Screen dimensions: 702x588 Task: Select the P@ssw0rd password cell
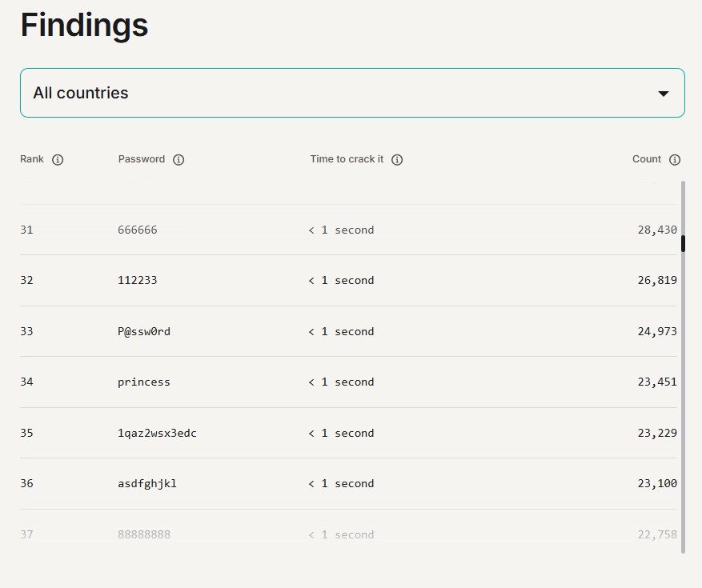click(144, 331)
